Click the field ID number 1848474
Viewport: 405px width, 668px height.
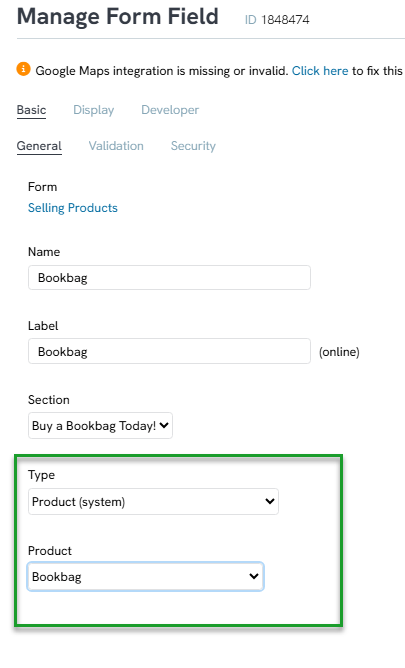[x=285, y=20]
